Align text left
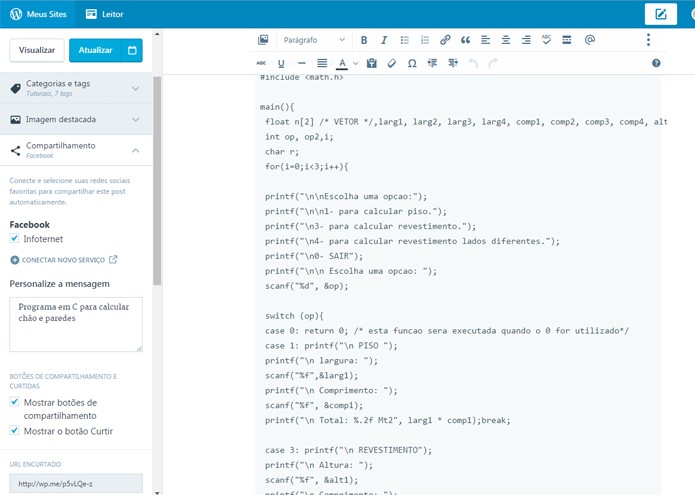The image size is (695, 495). click(485, 40)
